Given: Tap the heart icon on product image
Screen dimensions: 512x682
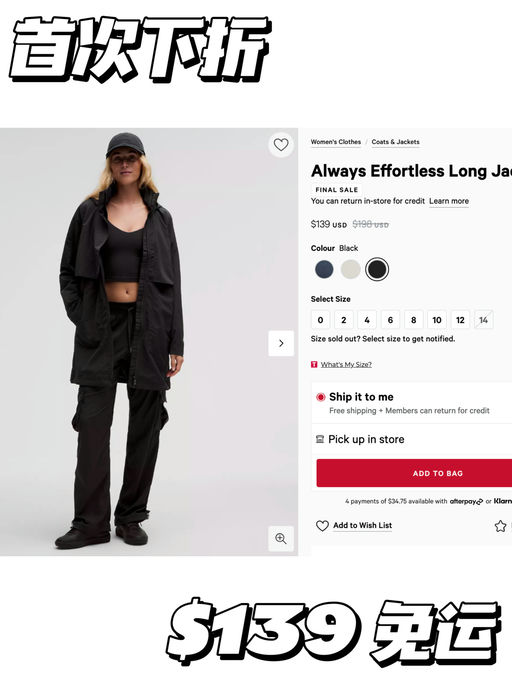Looking at the screenshot, I should [x=281, y=144].
